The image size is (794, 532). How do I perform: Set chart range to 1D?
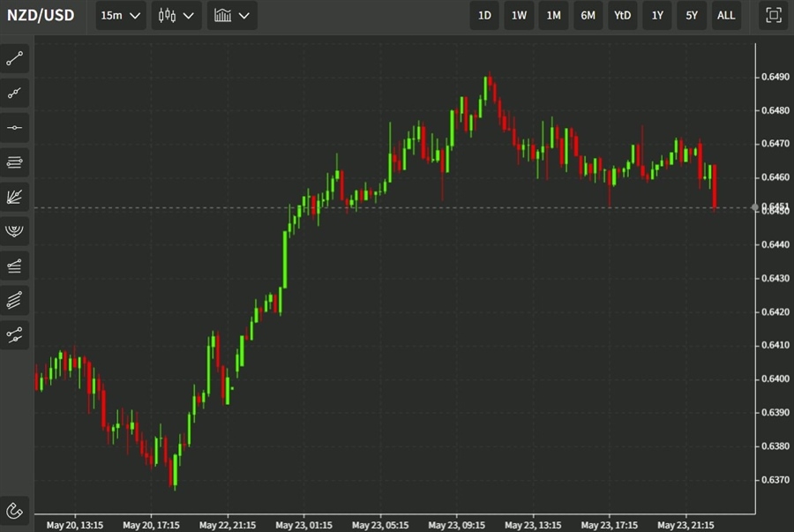coord(484,15)
